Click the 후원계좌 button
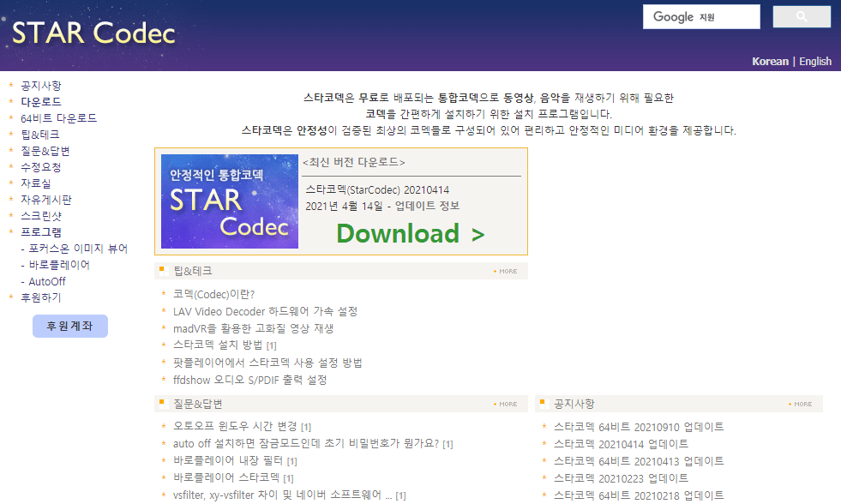Screen dimensions: 841x504 (70, 326)
